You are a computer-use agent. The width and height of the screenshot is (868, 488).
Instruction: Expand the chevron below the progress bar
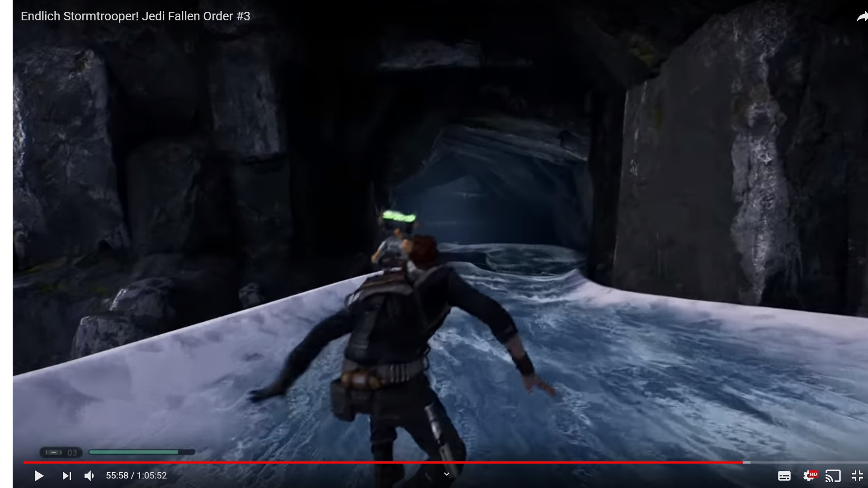(446, 474)
